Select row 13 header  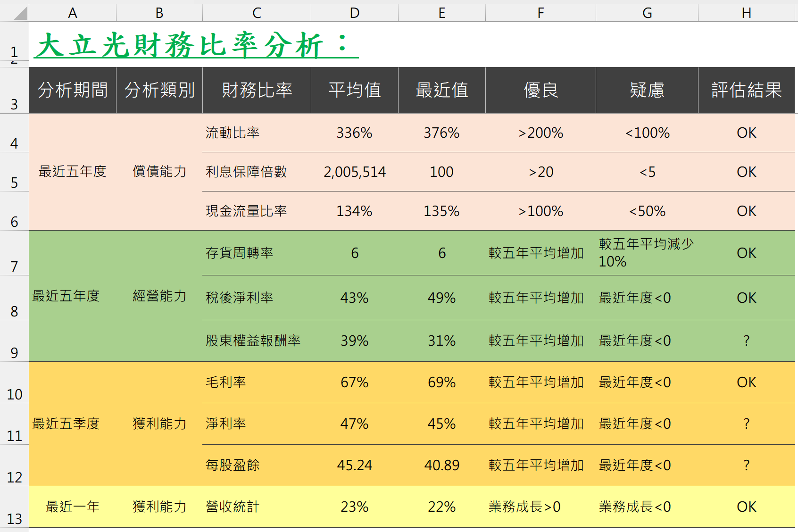14,507
